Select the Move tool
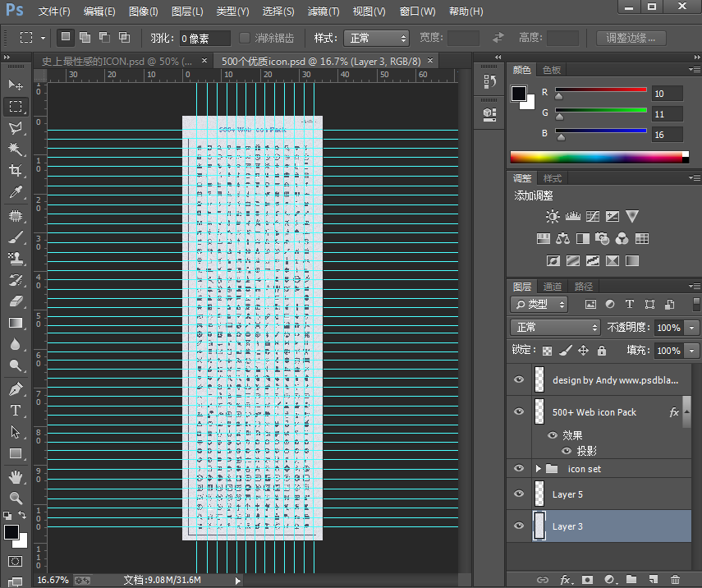The width and height of the screenshot is (702, 588). (16, 85)
